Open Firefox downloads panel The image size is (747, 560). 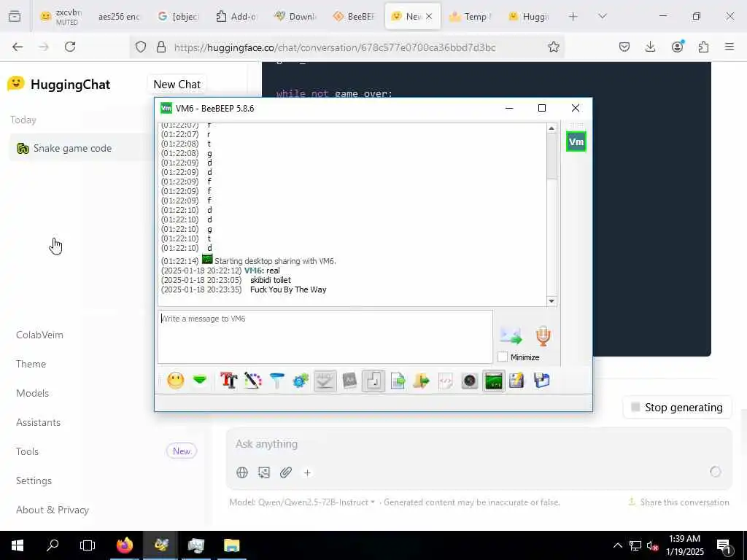pyautogui.click(x=650, y=47)
